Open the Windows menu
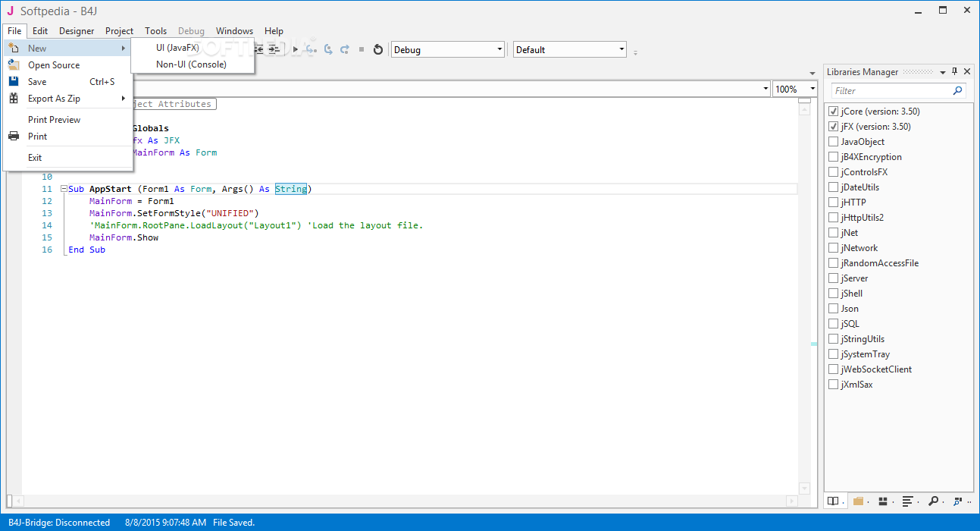 234,31
